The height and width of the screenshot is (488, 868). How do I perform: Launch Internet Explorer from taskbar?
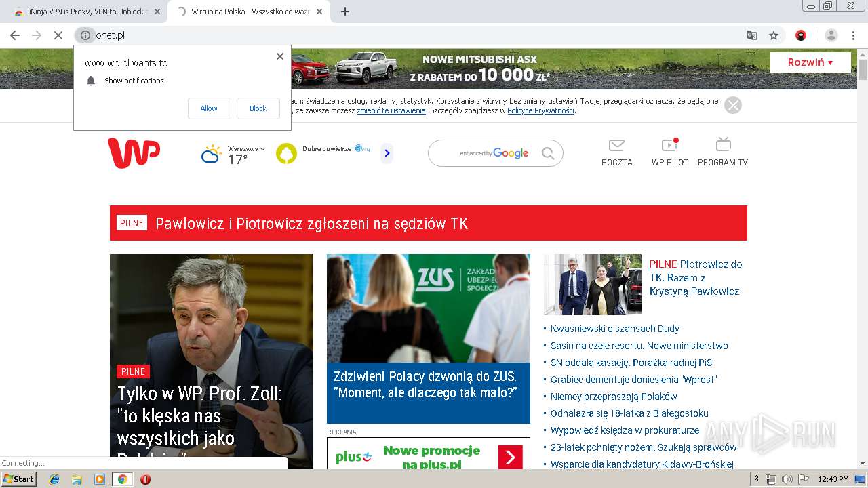point(54,479)
